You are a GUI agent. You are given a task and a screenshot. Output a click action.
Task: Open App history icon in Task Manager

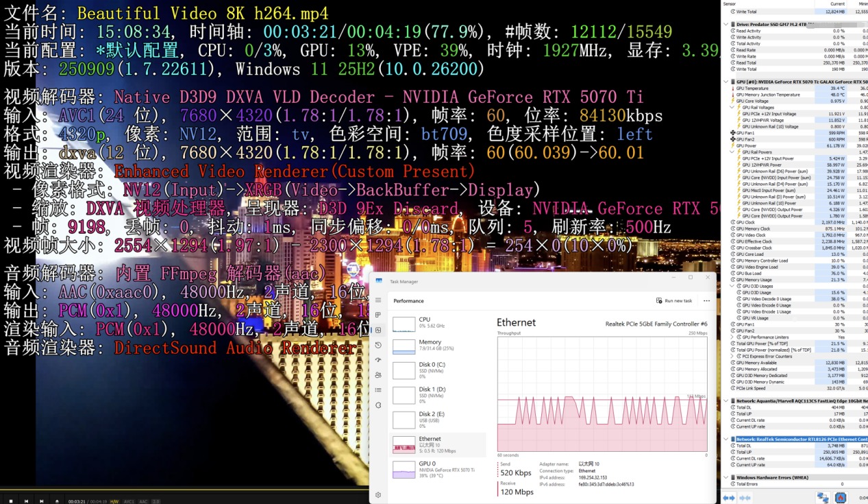coord(378,345)
